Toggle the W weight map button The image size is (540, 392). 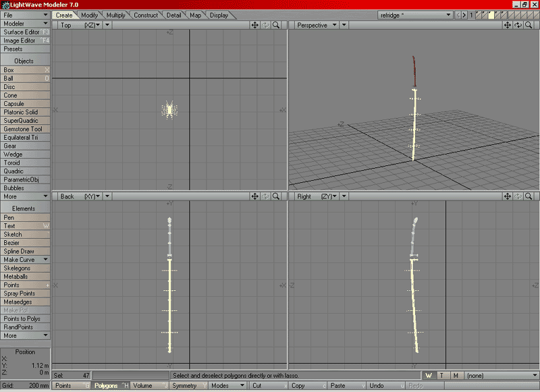(429, 376)
